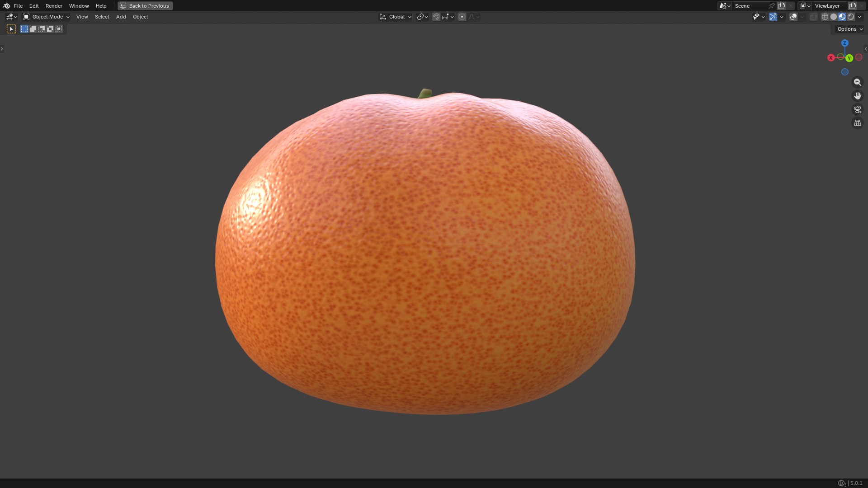Click the New Scene icon
This screenshot has height=488, width=868.
[x=782, y=6]
